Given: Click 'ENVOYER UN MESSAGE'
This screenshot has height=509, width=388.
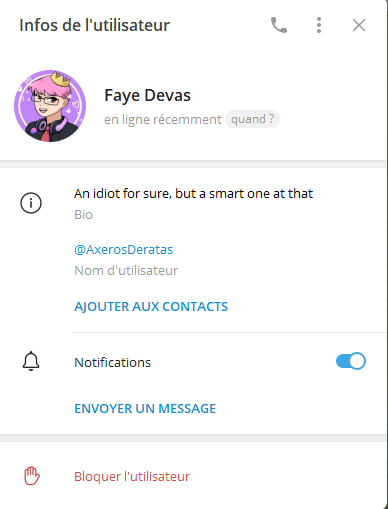Looking at the screenshot, I should 145,409.
